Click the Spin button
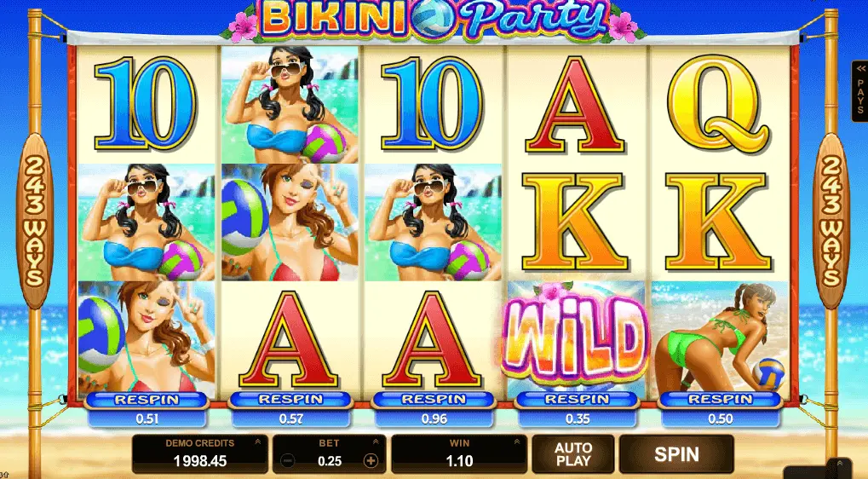The image size is (868, 479). [x=676, y=454]
